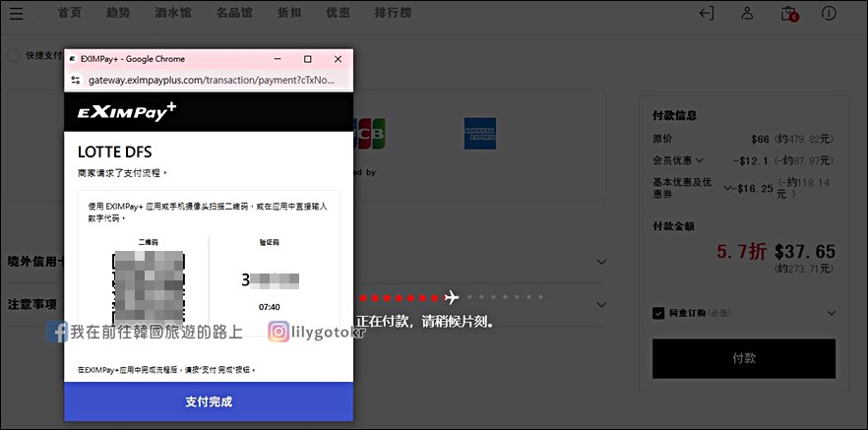This screenshot has height=430, width=868.
Task: Go to 首页 tab
Action: 70,13
